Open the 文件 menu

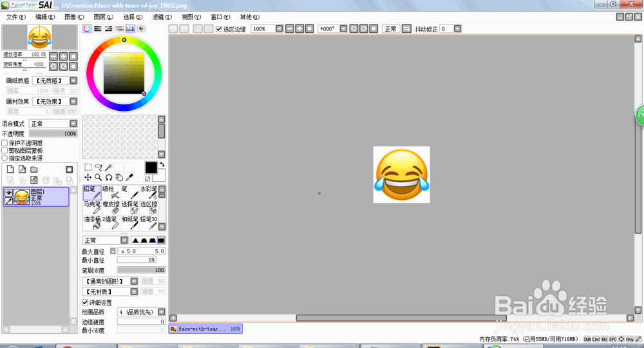tap(15, 17)
